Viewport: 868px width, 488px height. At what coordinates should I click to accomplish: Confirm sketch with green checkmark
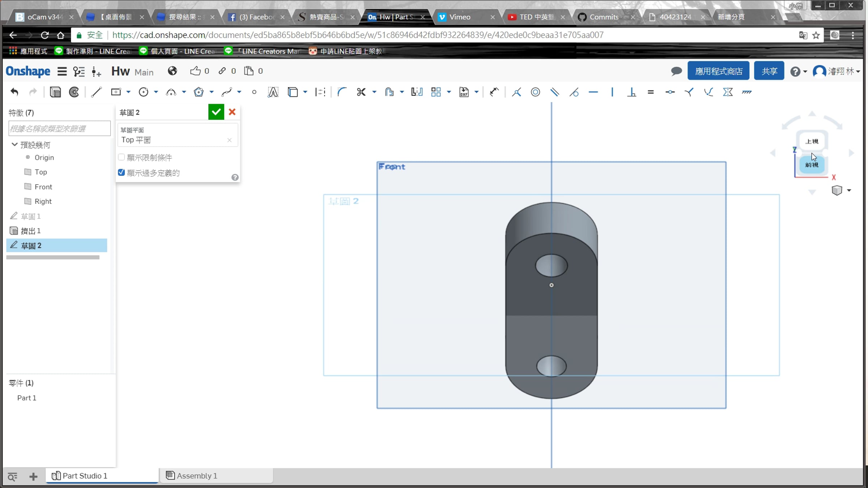(x=216, y=112)
